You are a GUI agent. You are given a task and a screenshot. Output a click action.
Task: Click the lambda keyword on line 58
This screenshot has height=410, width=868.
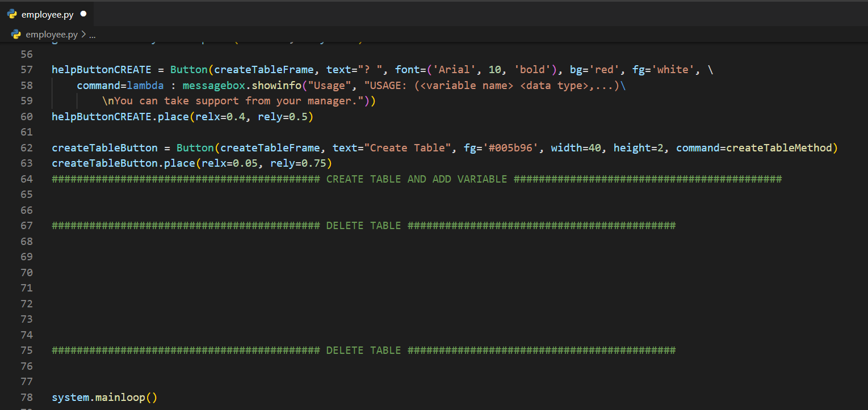(145, 86)
